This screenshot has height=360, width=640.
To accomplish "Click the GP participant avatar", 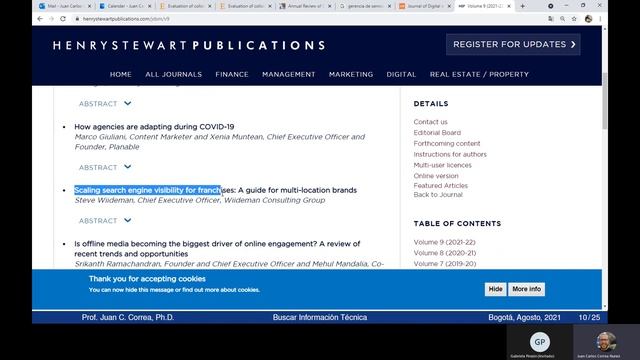I will point(540,342).
